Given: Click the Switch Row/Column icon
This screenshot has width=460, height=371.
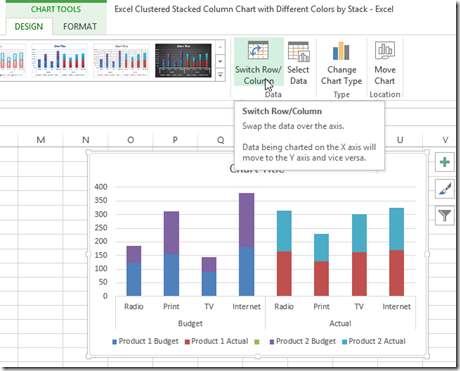Looking at the screenshot, I should [x=258, y=50].
